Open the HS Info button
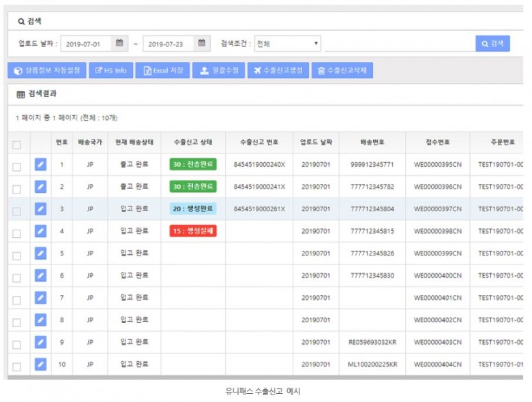 (x=111, y=70)
